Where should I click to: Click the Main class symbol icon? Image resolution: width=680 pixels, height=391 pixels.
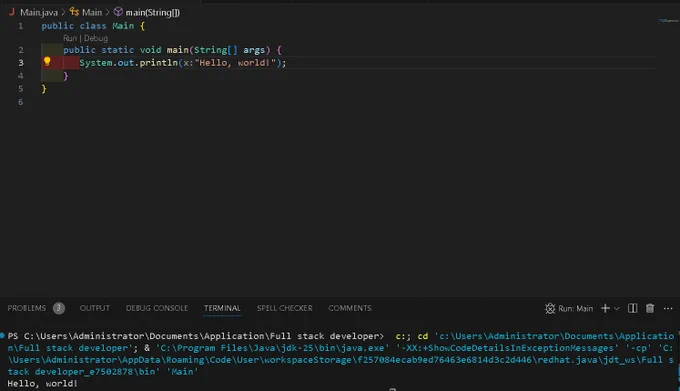click(74, 12)
